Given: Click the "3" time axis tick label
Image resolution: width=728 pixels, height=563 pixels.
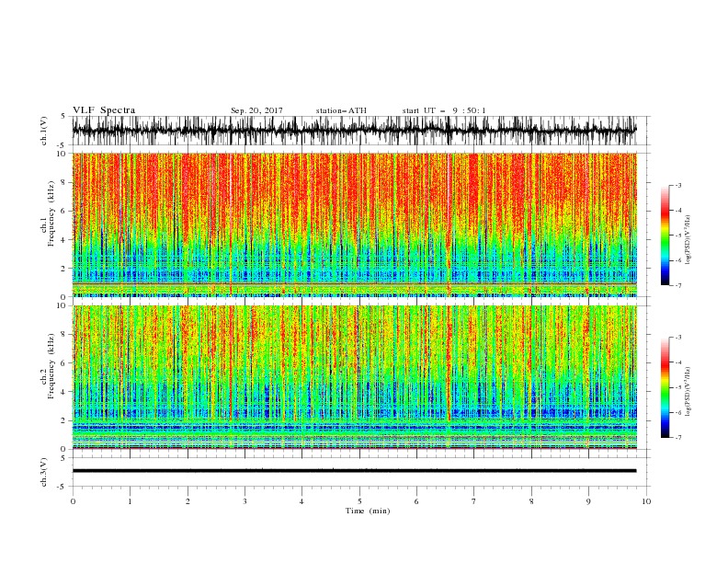Looking at the screenshot, I should pos(245,501).
